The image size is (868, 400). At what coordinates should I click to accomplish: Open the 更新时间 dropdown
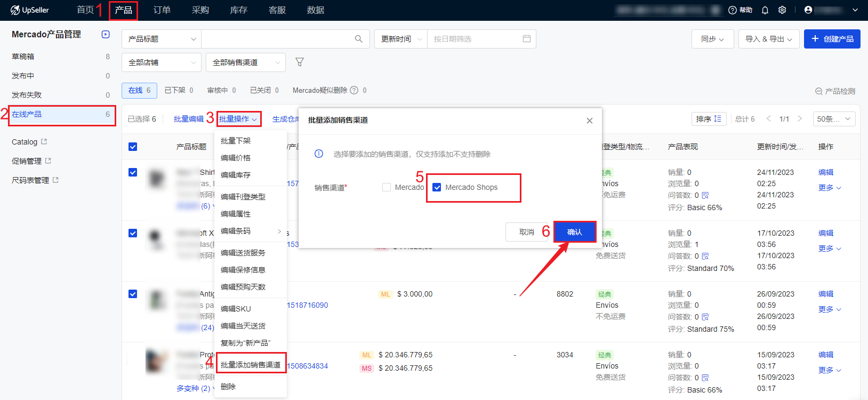tap(401, 39)
